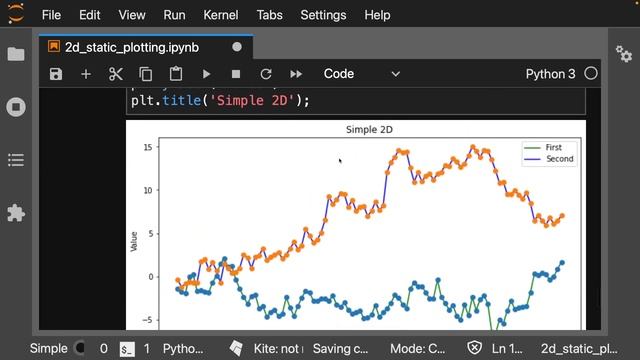The height and width of the screenshot is (360, 640).
Task: Open the file browser sidebar folder icon
Action: pyautogui.click(x=16, y=54)
